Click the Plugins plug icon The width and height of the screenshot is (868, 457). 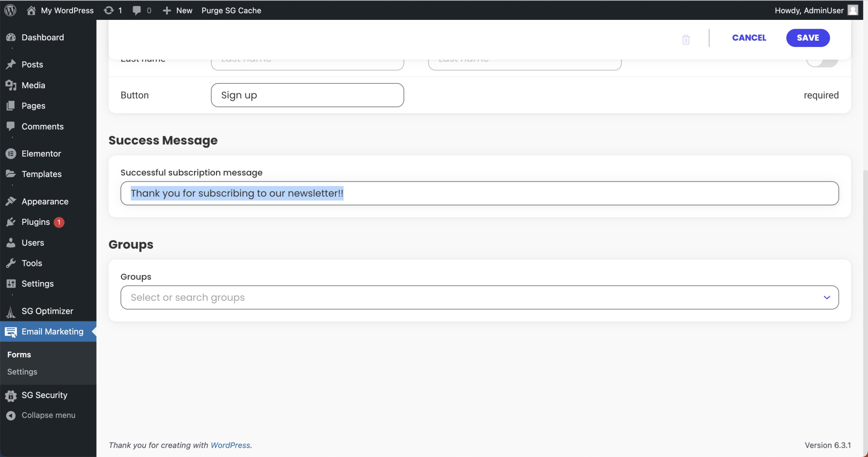pyautogui.click(x=11, y=222)
